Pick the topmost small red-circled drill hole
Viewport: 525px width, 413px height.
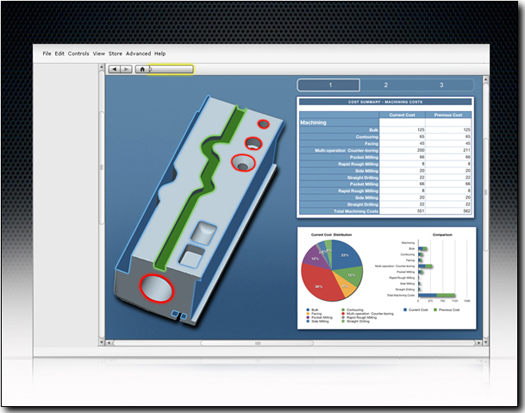264,124
